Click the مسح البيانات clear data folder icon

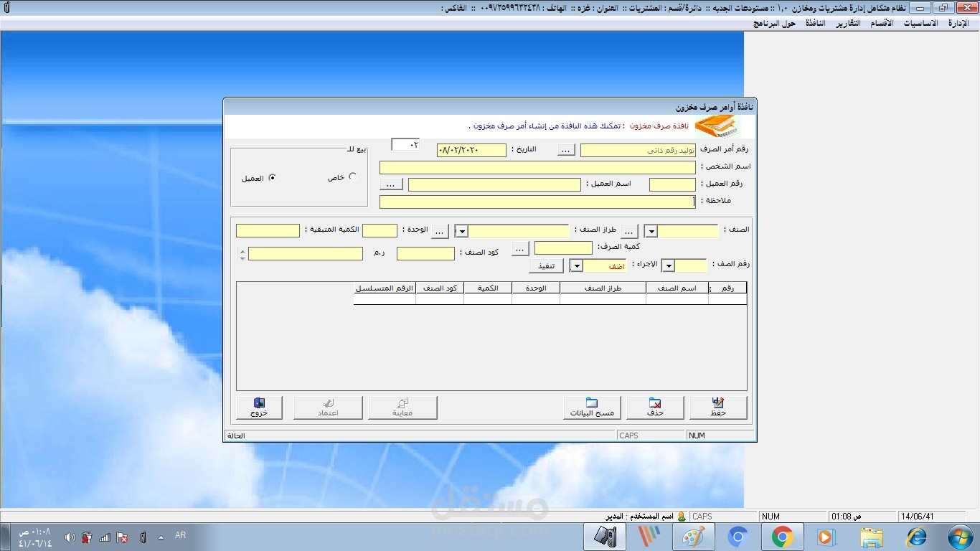coord(592,405)
